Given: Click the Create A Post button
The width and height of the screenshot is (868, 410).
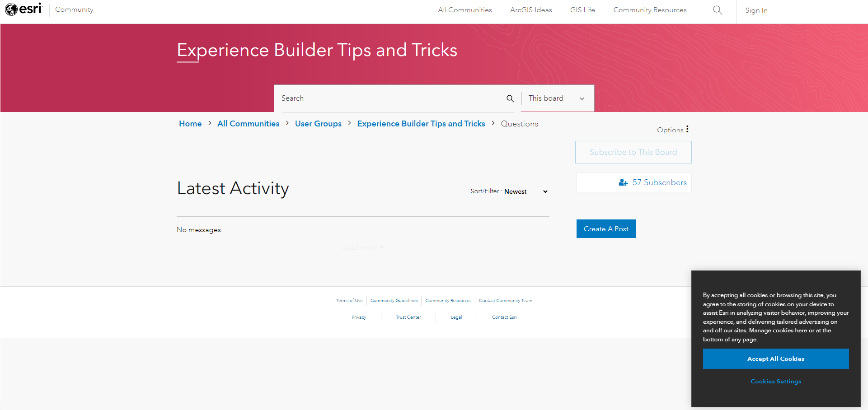Looking at the screenshot, I should (x=606, y=228).
